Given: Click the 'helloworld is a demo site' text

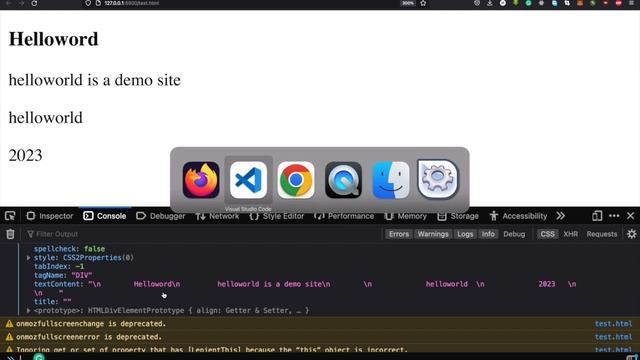Looking at the screenshot, I should point(95,80).
